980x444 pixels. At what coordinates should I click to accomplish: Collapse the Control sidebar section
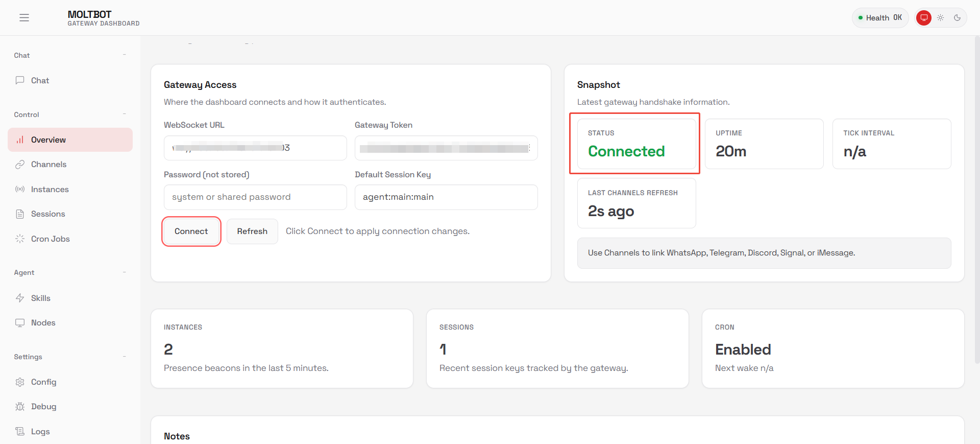pos(124,114)
